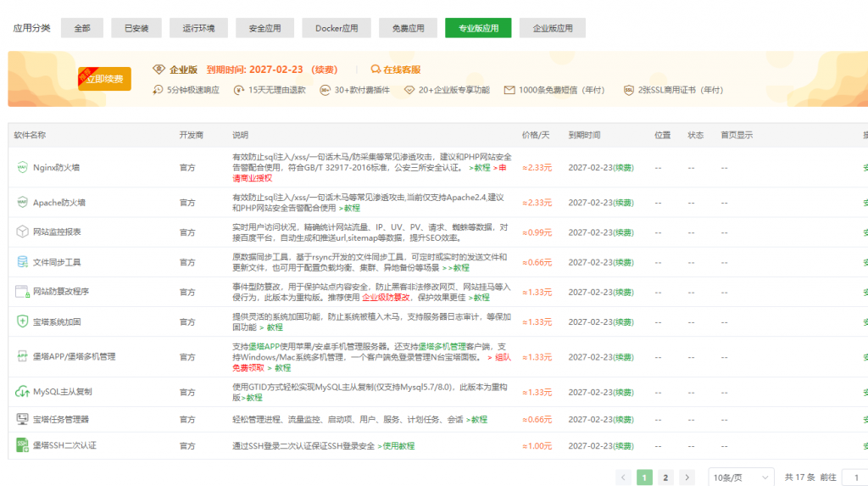
Task: Click the 宝塔系统加固 shield icon
Action: pos(22,321)
